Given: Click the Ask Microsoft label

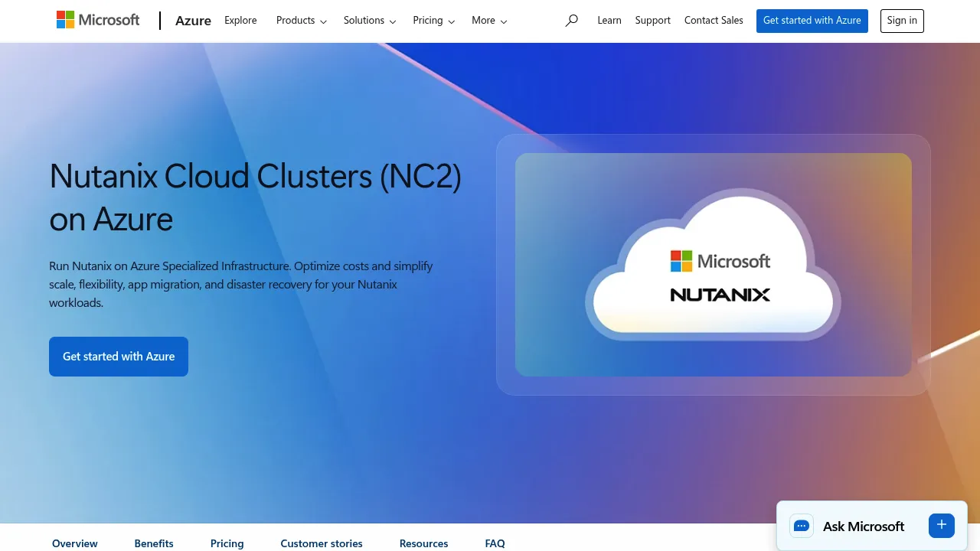Looking at the screenshot, I should click(864, 527).
